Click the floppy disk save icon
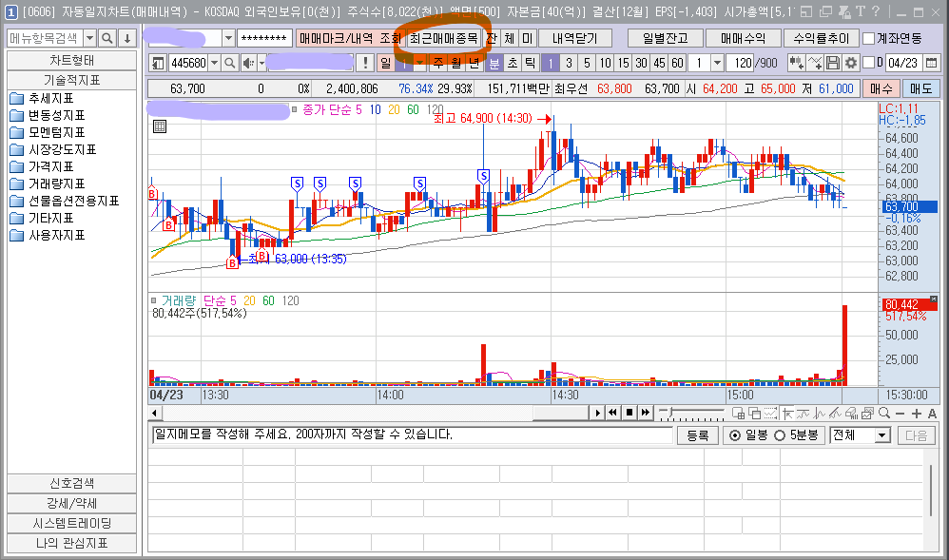949x560 pixels. [x=833, y=63]
